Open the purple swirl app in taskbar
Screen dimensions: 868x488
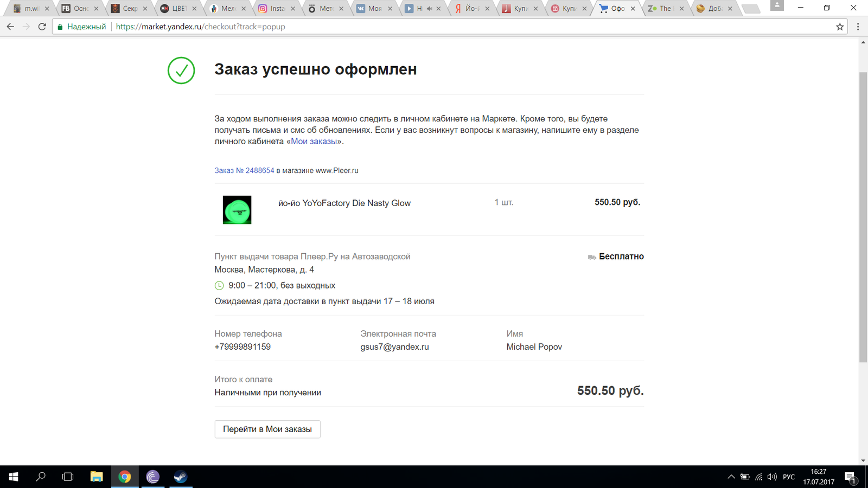[x=153, y=477]
